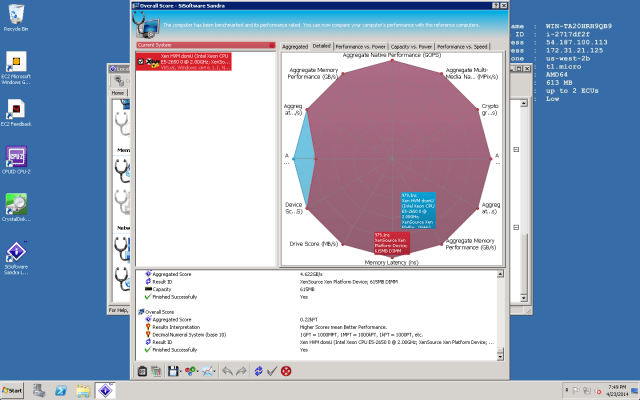The height and width of the screenshot is (400, 640).
Task: Click the Drive Score (MB/s) axis label
Action: click(313, 244)
